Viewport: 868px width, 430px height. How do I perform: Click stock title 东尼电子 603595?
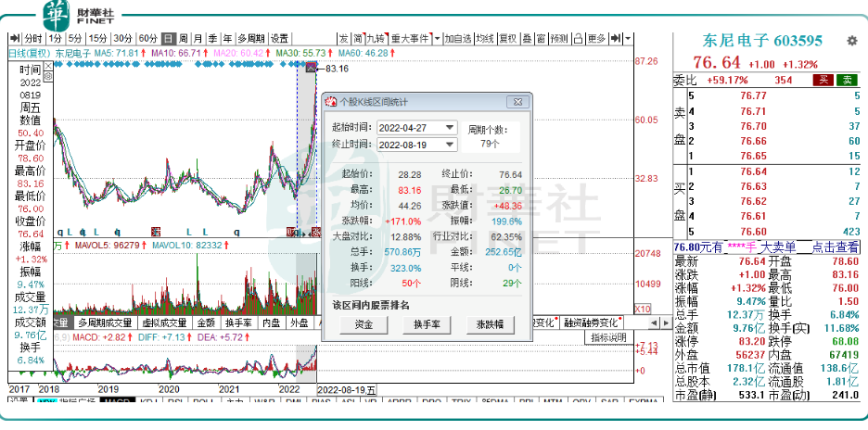click(762, 41)
